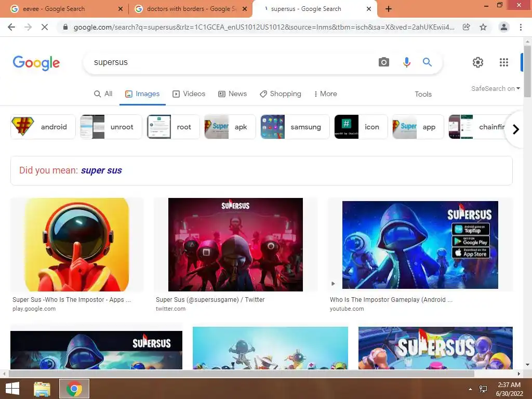The image size is (532, 399).
Task: Click the play icon beside gameplay image
Action: (333, 284)
